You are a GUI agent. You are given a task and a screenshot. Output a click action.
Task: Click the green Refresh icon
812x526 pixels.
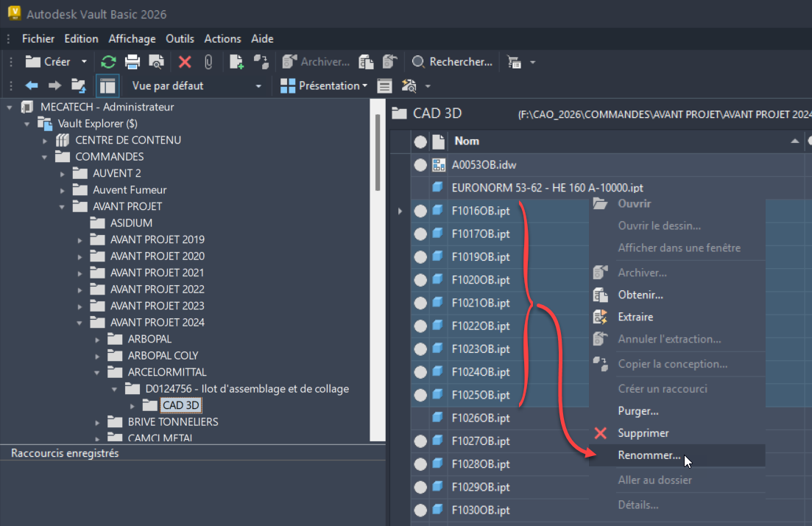click(108, 62)
